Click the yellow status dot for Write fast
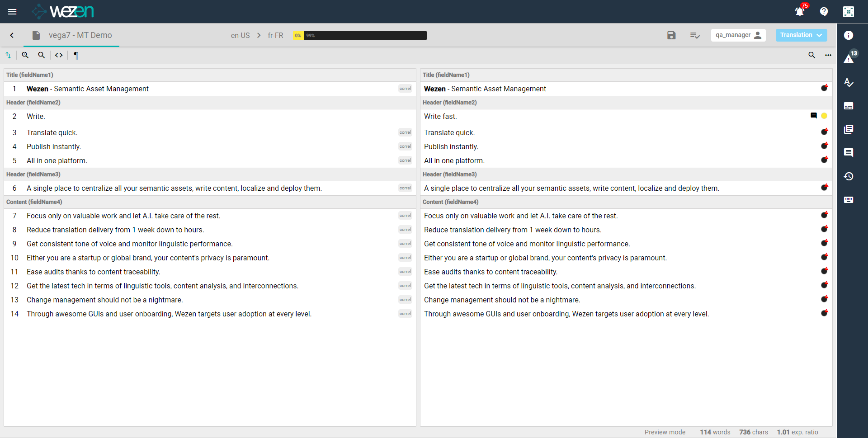 pyautogui.click(x=824, y=116)
